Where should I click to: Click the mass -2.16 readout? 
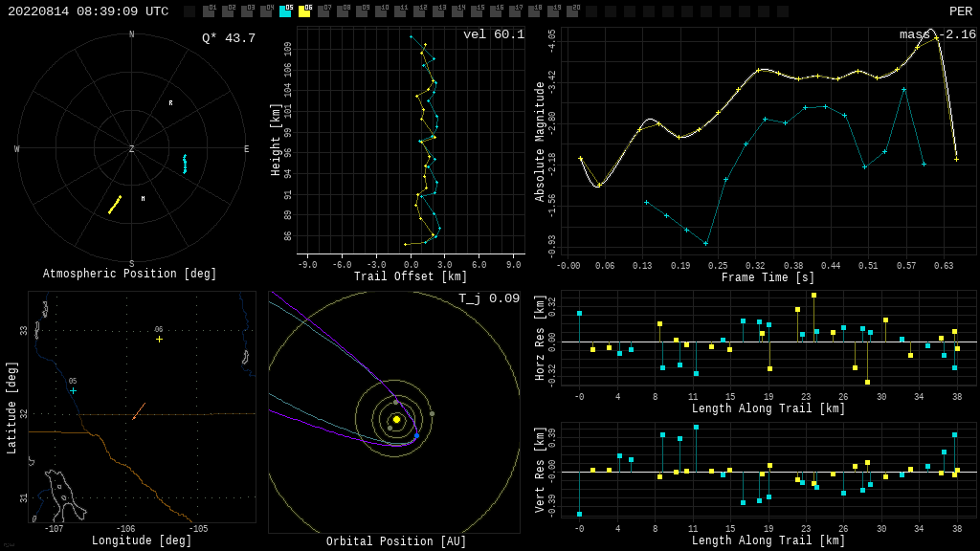point(937,34)
